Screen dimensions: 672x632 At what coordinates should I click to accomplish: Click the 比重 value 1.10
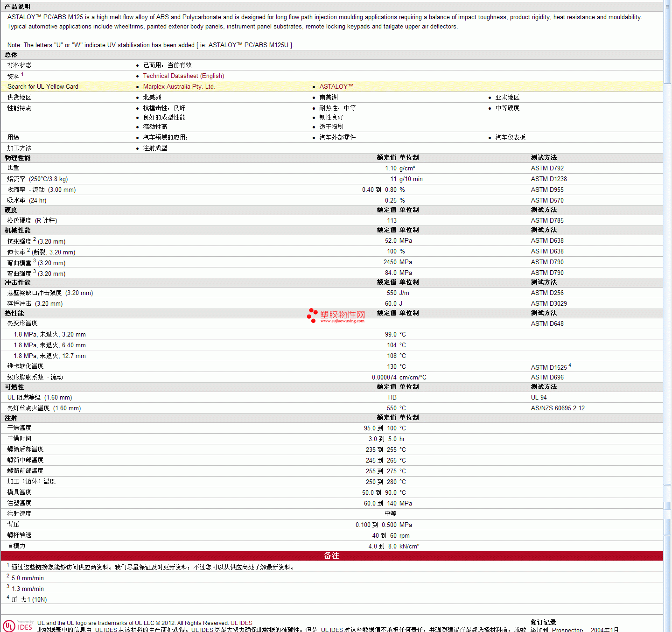[391, 168]
